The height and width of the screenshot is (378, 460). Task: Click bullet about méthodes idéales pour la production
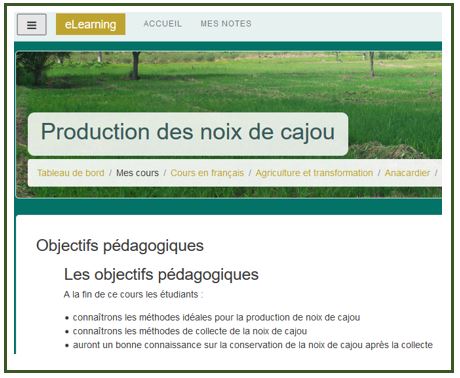coord(216,317)
